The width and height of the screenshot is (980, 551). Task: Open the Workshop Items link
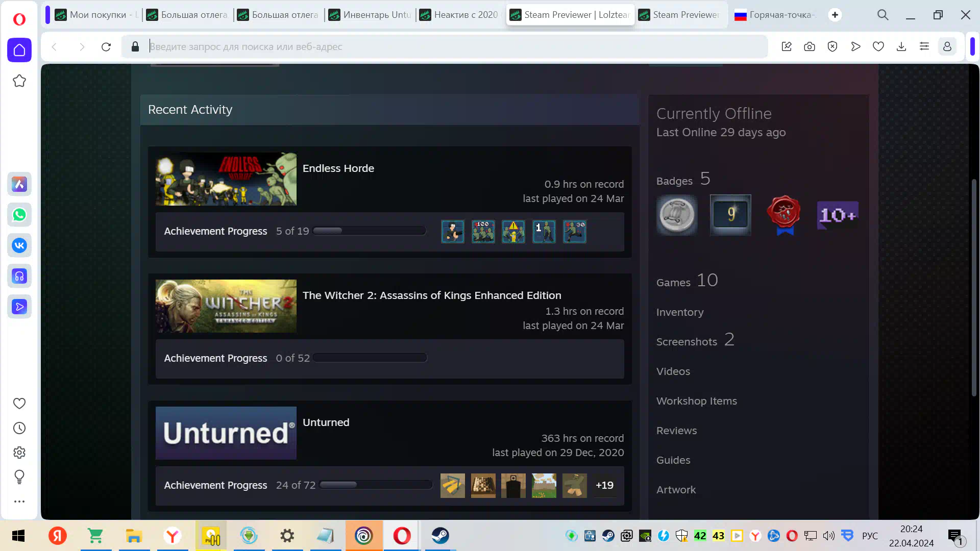[x=697, y=401]
